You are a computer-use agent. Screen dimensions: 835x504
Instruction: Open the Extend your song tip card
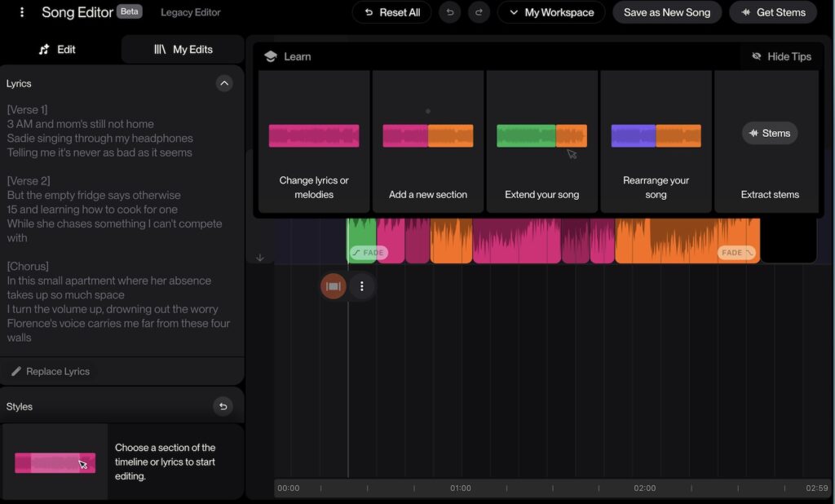(542, 141)
